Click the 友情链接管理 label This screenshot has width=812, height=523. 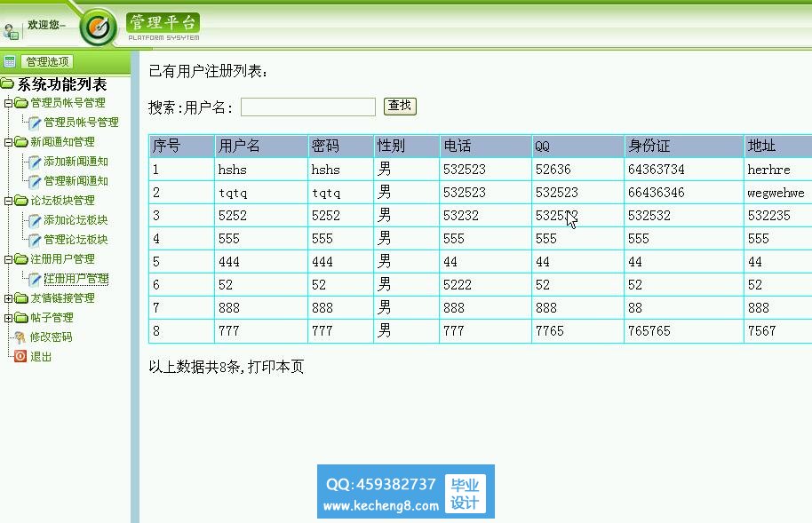63,298
